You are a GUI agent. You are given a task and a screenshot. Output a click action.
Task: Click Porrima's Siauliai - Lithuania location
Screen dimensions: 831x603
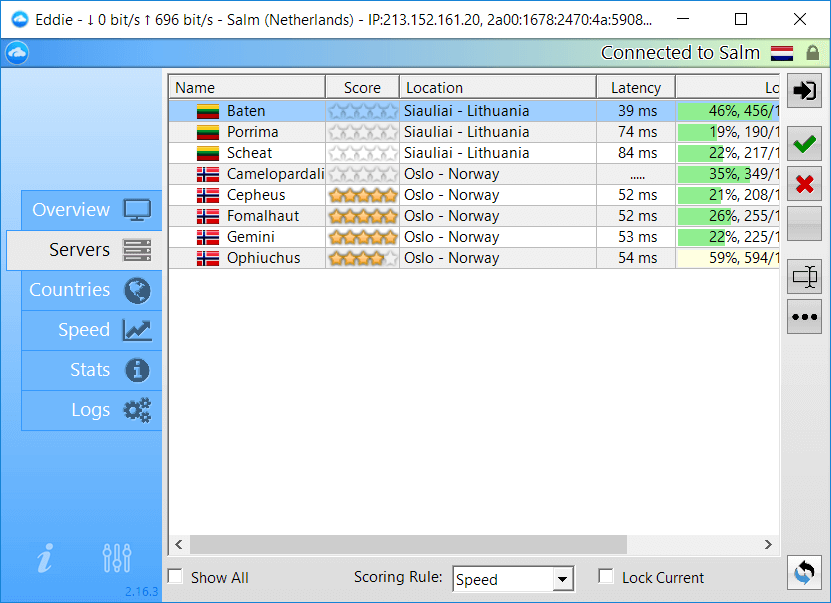[x=466, y=132]
